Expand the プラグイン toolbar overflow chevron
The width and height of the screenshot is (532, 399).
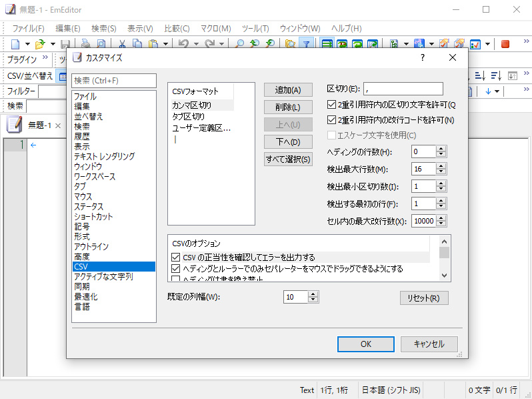(45, 57)
